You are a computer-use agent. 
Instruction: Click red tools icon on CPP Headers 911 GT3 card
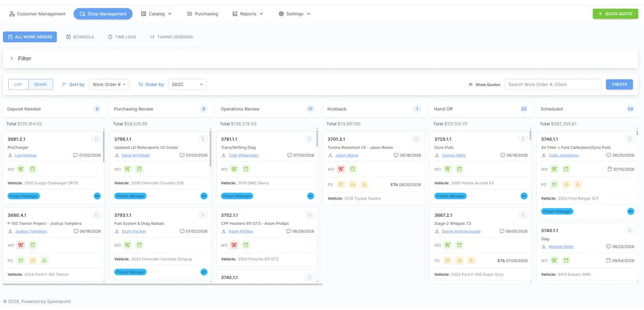[234, 245]
